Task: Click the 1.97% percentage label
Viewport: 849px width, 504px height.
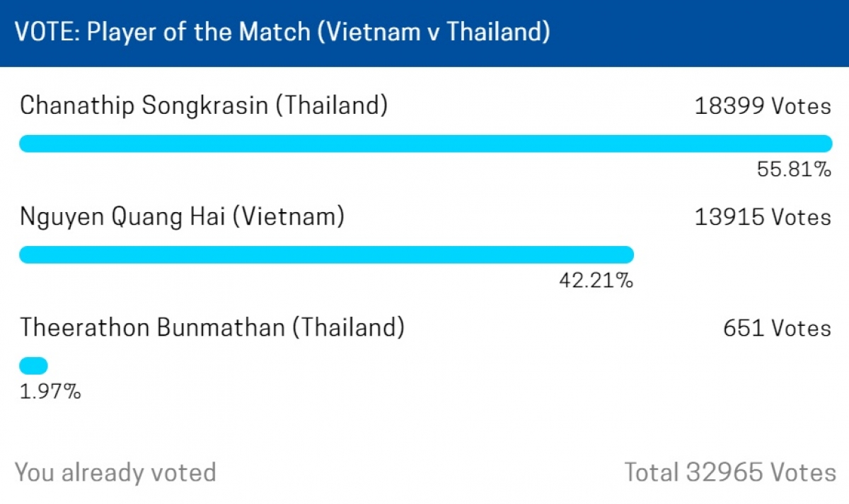Action: click(x=50, y=391)
